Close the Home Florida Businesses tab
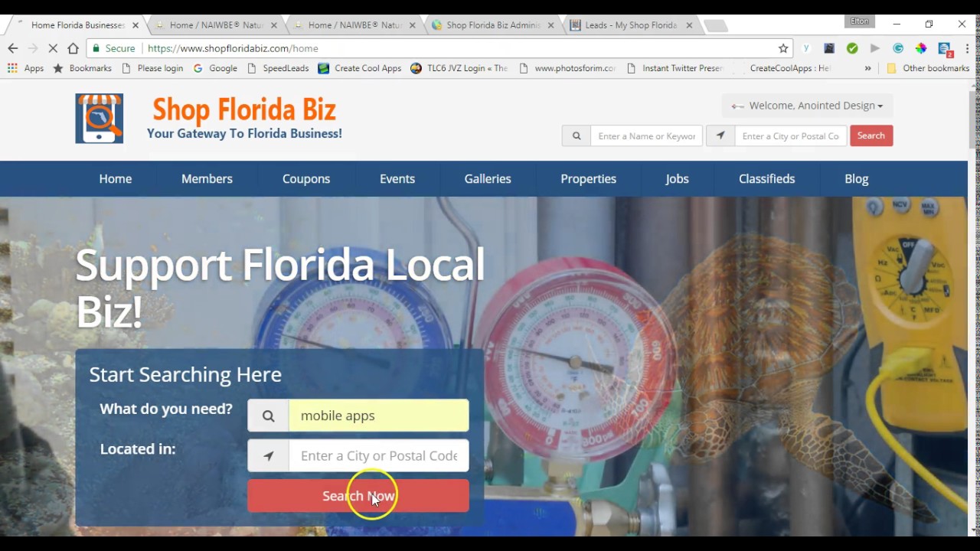The width and height of the screenshot is (980, 551). (x=136, y=25)
